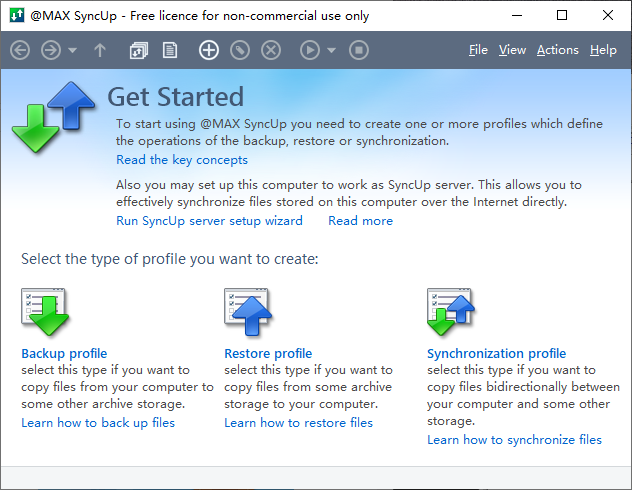Follow the Read the key concepts link
Screen dimensions: 632x490
tap(182, 160)
